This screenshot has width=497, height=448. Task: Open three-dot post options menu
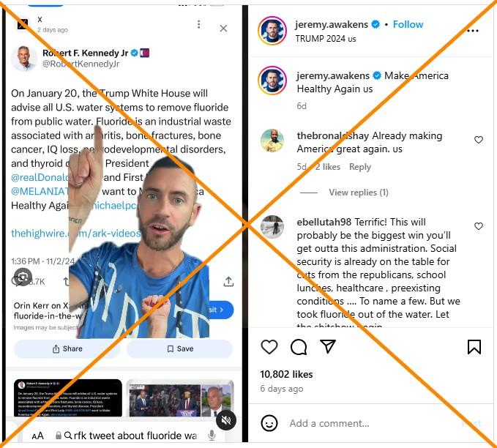473,31
